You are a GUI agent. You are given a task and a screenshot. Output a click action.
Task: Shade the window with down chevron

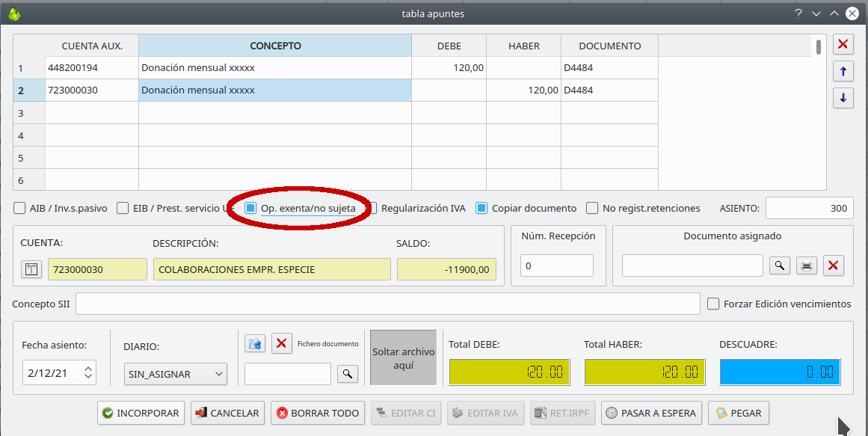click(816, 13)
